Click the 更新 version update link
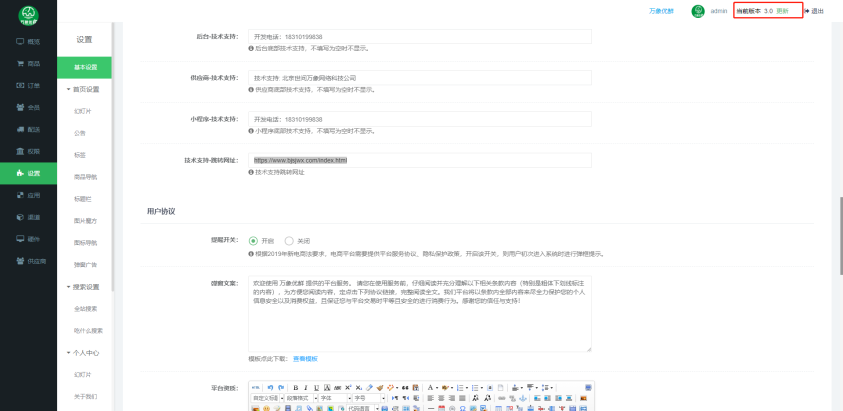 pyautogui.click(x=782, y=11)
